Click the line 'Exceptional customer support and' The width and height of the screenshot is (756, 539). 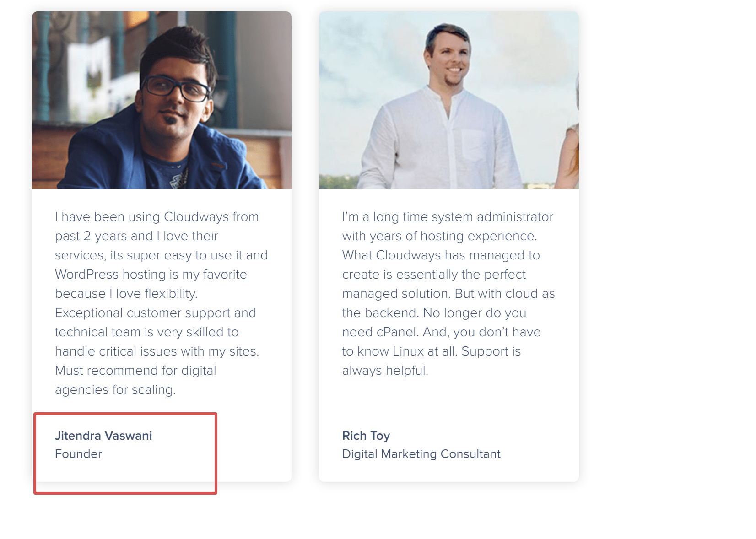(x=156, y=313)
